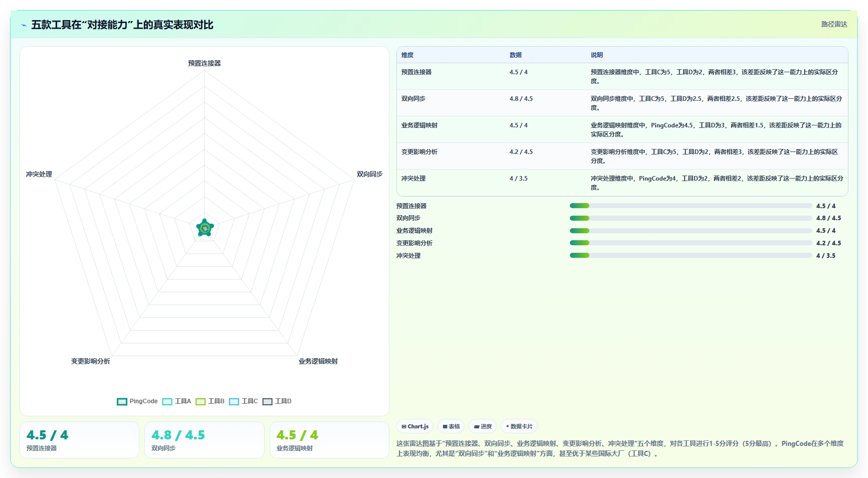The width and height of the screenshot is (868, 478).
Task: Click the 预置连接器 description text in the table
Action: (715, 77)
